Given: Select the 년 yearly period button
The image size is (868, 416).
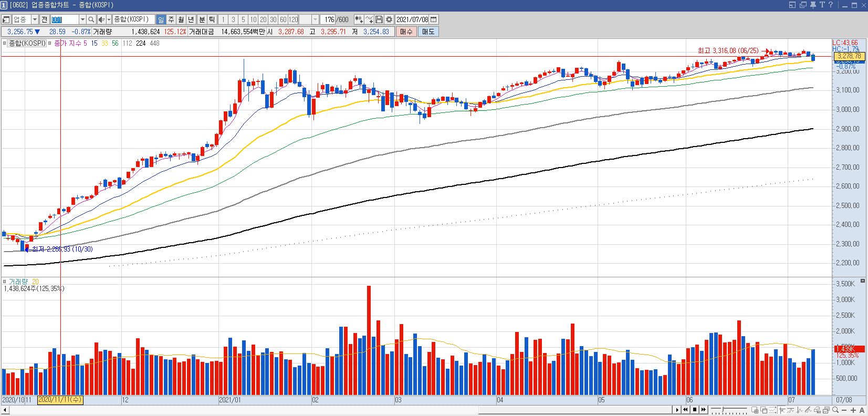Looking at the screenshot, I should point(191,19).
